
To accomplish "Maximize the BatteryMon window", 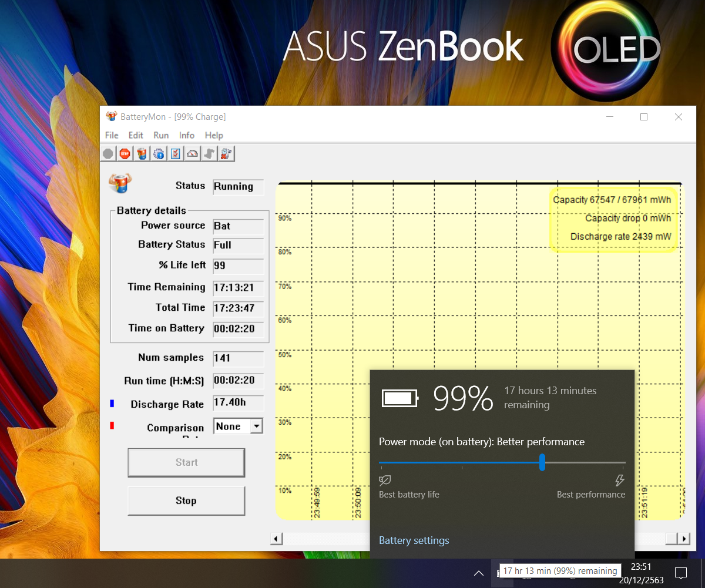I will [644, 117].
